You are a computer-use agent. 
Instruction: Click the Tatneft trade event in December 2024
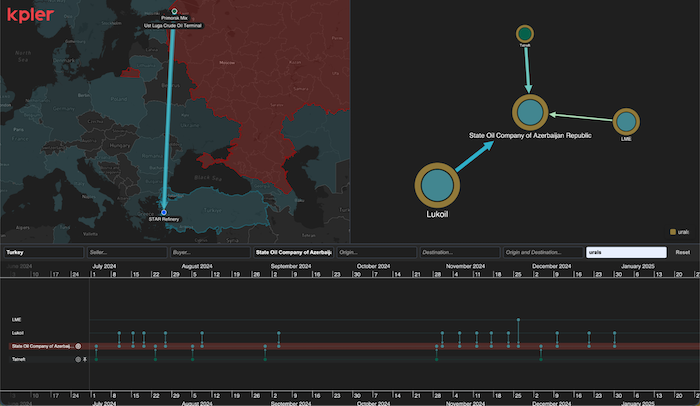pyautogui.click(x=541, y=359)
